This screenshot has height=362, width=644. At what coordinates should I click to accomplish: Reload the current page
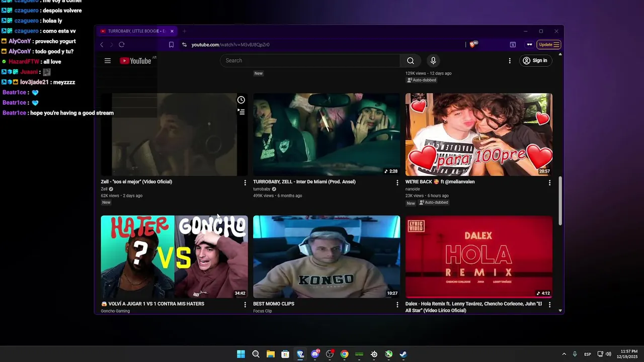[122, 45]
